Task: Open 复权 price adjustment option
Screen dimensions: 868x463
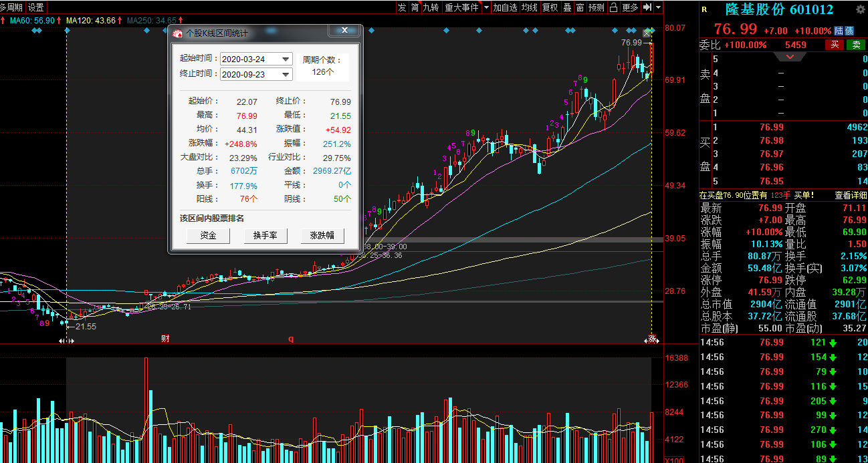Action: [x=550, y=7]
